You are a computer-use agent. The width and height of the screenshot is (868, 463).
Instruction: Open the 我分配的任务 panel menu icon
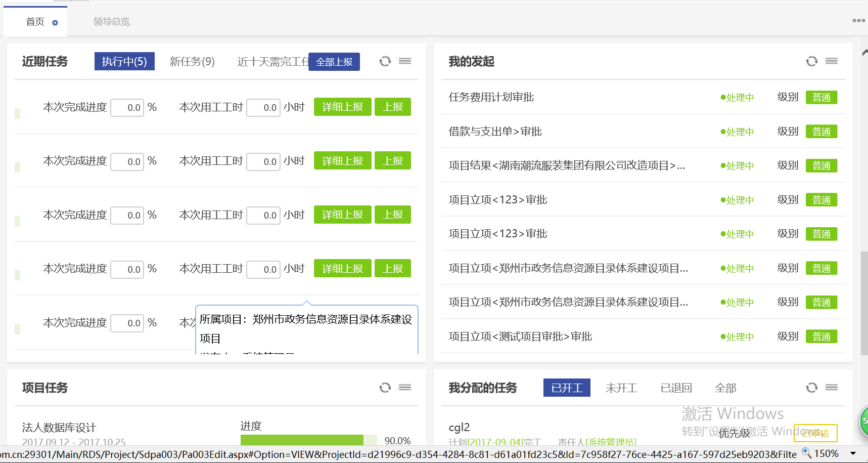tap(832, 388)
